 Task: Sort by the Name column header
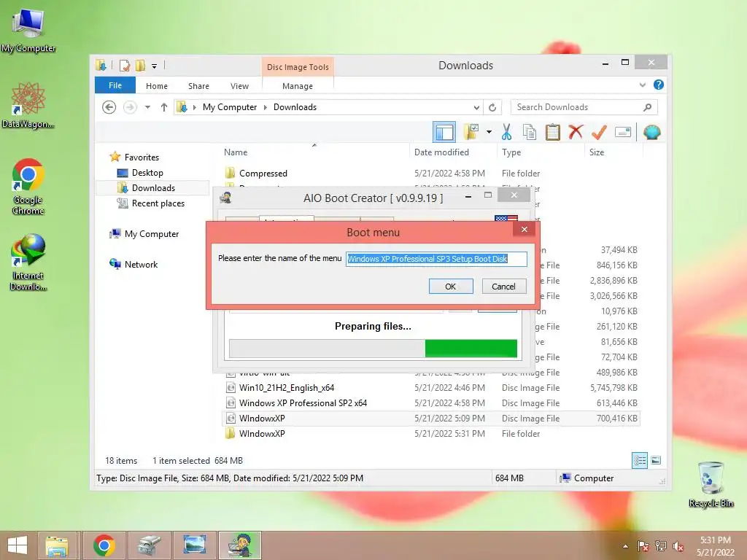click(x=236, y=152)
